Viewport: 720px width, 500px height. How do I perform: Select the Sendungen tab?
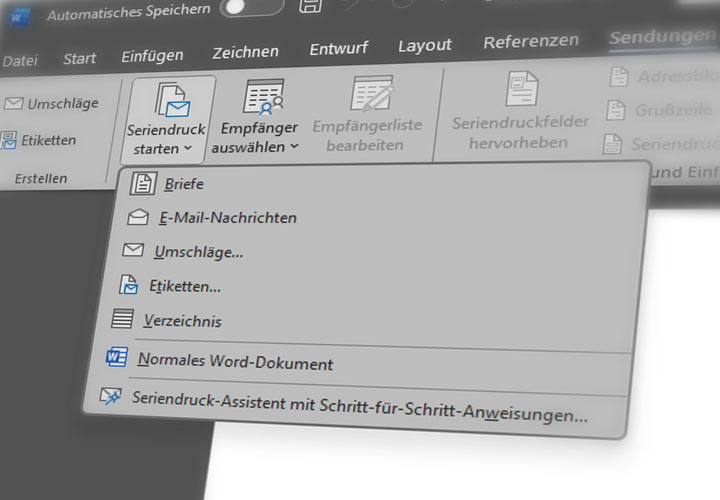click(x=663, y=37)
